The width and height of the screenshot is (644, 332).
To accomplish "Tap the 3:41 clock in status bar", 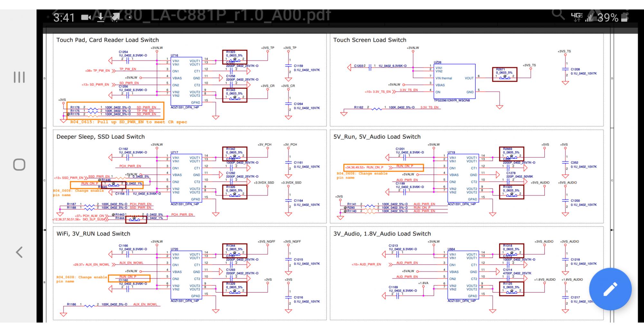I will coord(64,18).
